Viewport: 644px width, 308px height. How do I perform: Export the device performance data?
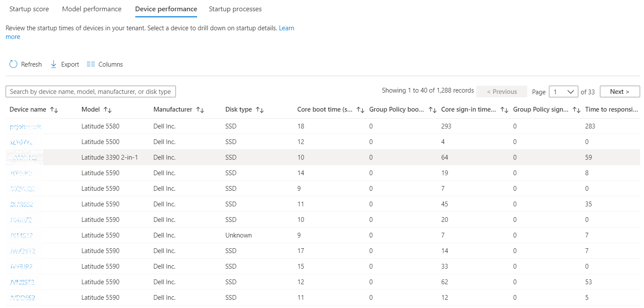(x=64, y=64)
